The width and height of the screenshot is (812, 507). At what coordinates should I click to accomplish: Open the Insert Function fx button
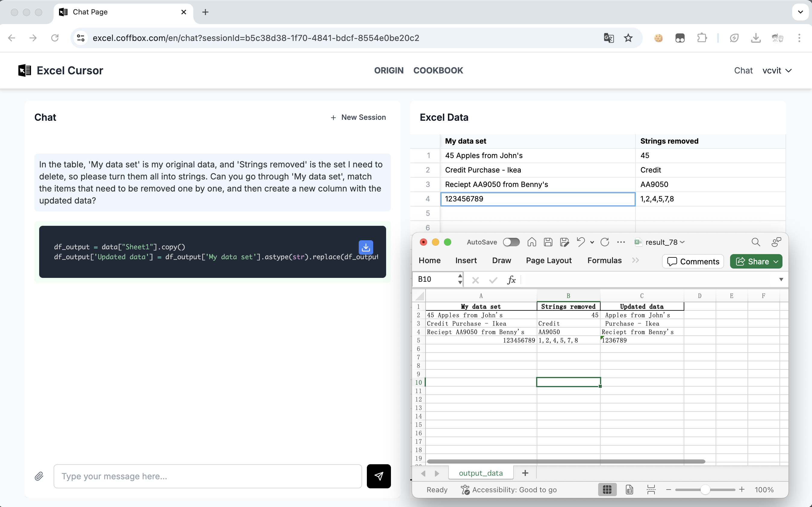coord(511,280)
